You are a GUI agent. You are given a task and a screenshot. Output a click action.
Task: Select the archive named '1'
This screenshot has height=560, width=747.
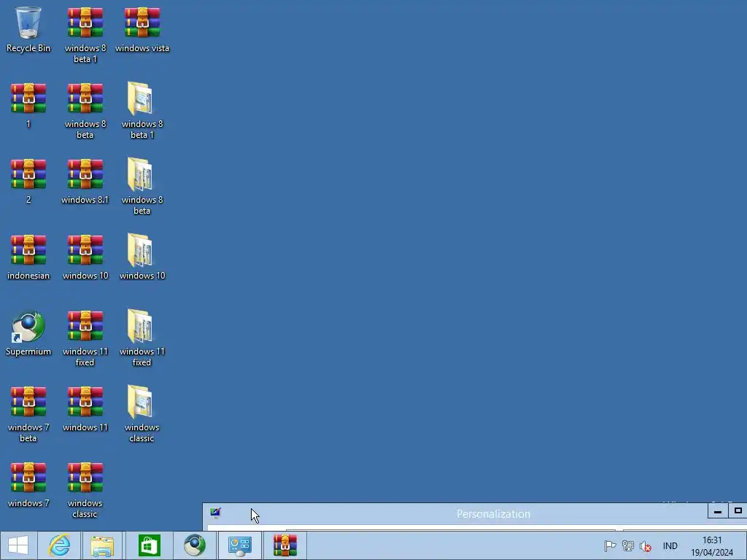tap(28, 105)
